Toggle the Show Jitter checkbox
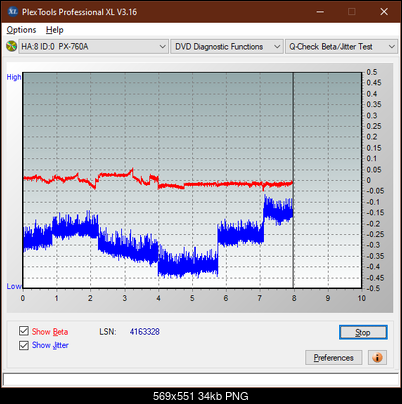The width and height of the screenshot is (402, 404). click(x=24, y=345)
